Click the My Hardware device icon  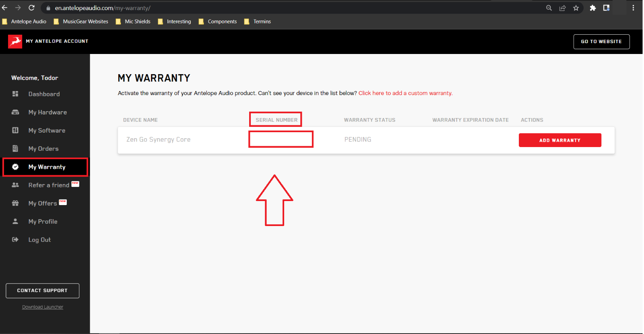(x=15, y=112)
